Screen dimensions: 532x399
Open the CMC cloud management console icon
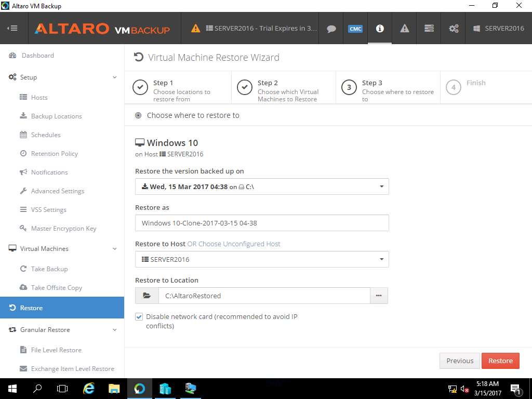coord(355,29)
